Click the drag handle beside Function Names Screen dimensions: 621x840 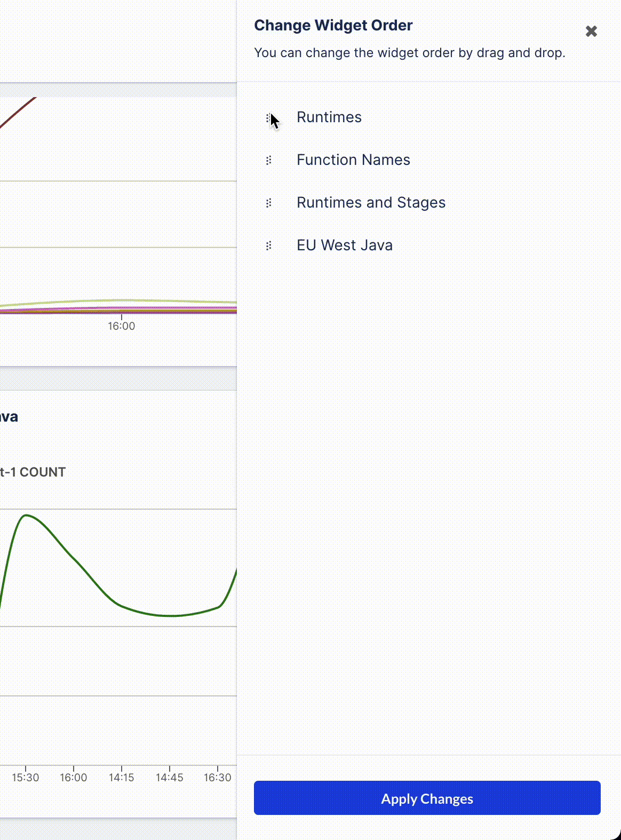[x=268, y=160]
